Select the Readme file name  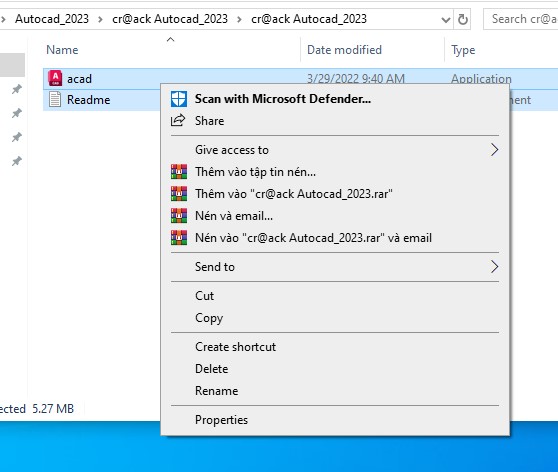click(x=88, y=100)
